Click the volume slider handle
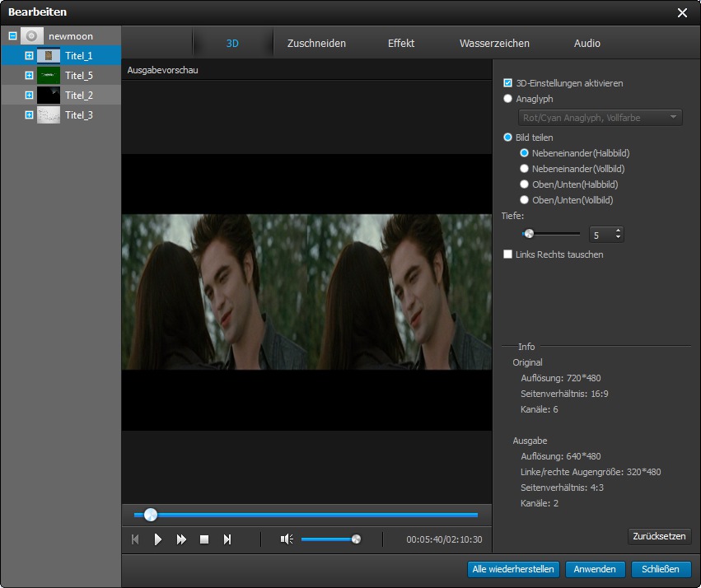Image resolution: width=701 pixels, height=588 pixels. coord(357,539)
